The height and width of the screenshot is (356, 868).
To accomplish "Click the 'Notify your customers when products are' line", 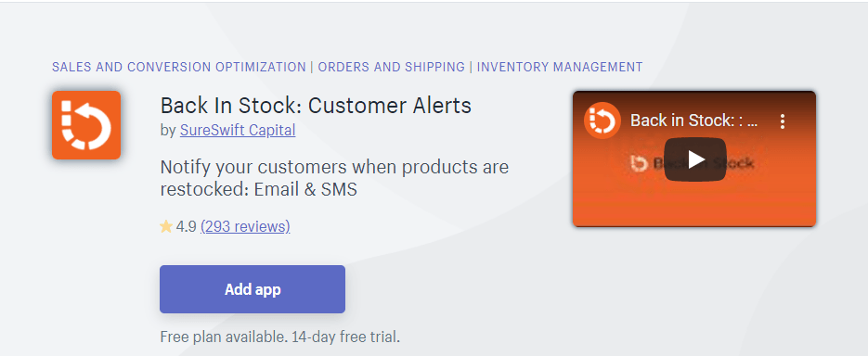I will click(x=334, y=167).
